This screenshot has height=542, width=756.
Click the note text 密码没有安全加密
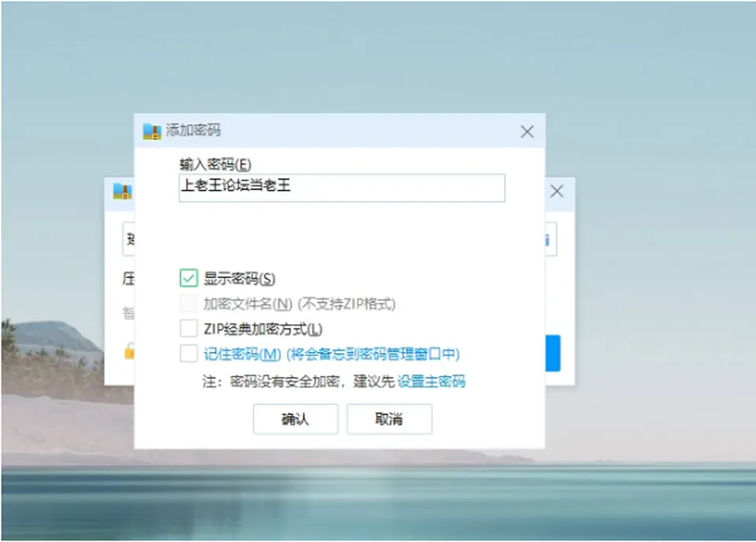click(x=285, y=381)
